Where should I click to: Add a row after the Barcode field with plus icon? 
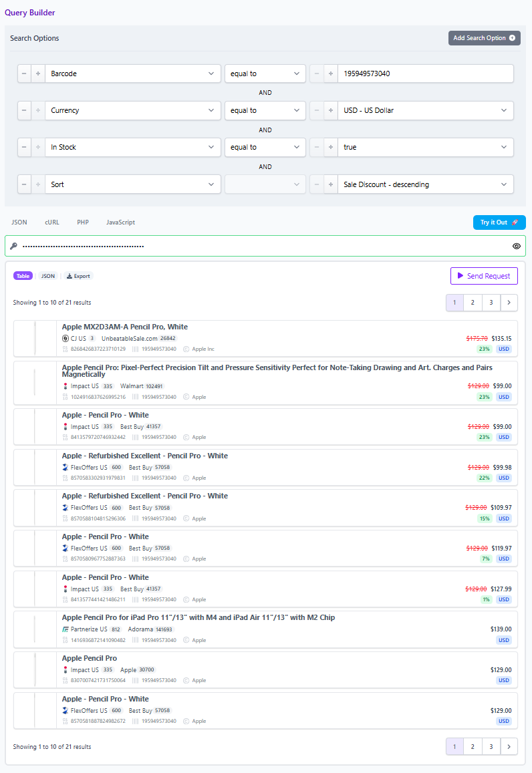38,74
